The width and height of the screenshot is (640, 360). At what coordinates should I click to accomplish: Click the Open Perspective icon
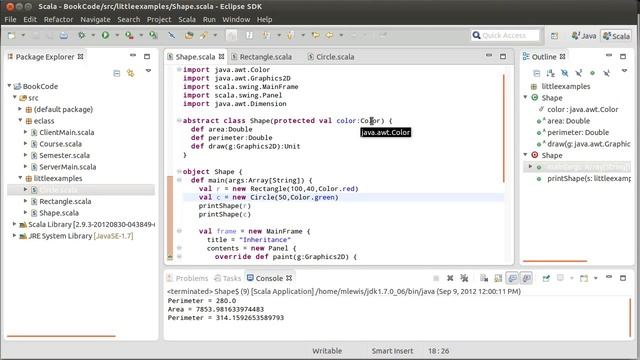(x=554, y=36)
